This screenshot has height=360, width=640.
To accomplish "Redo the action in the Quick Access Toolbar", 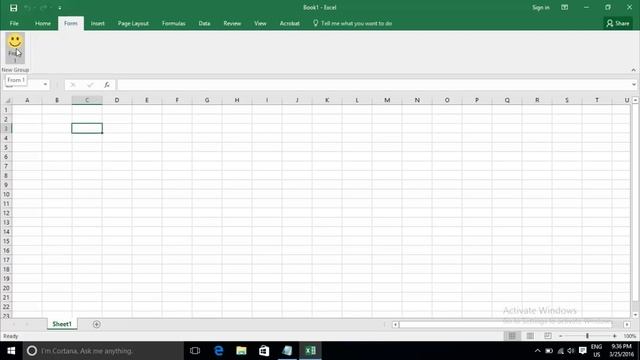I will pyautogui.click(x=43, y=8).
